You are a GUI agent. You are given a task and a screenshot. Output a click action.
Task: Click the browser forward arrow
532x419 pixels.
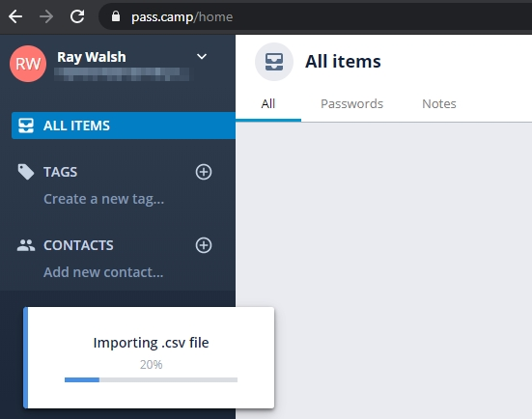[x=46, y=16]
